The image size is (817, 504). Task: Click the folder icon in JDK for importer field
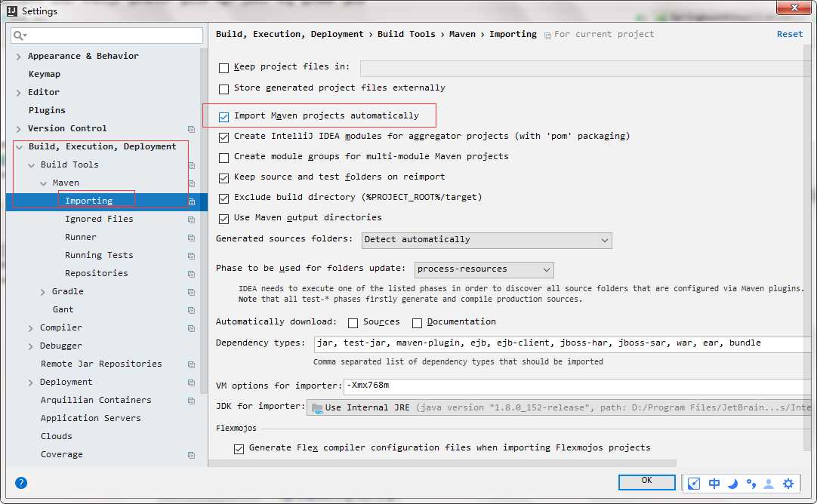[x=317, y=408]
